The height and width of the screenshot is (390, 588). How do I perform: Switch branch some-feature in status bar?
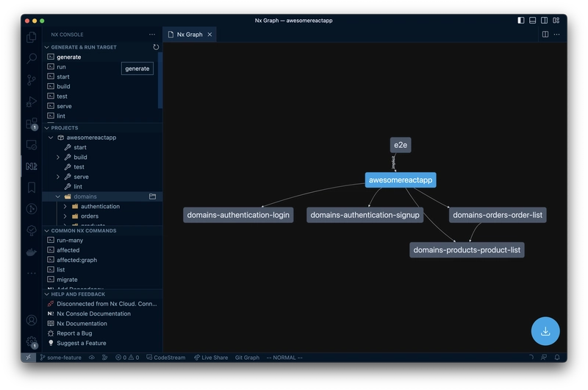click(x=61, y=358)
